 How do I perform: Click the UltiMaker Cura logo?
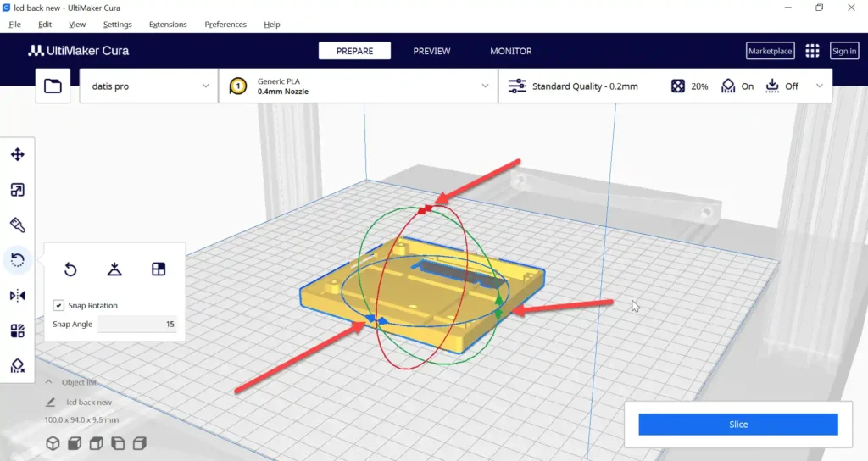(79, 51)
